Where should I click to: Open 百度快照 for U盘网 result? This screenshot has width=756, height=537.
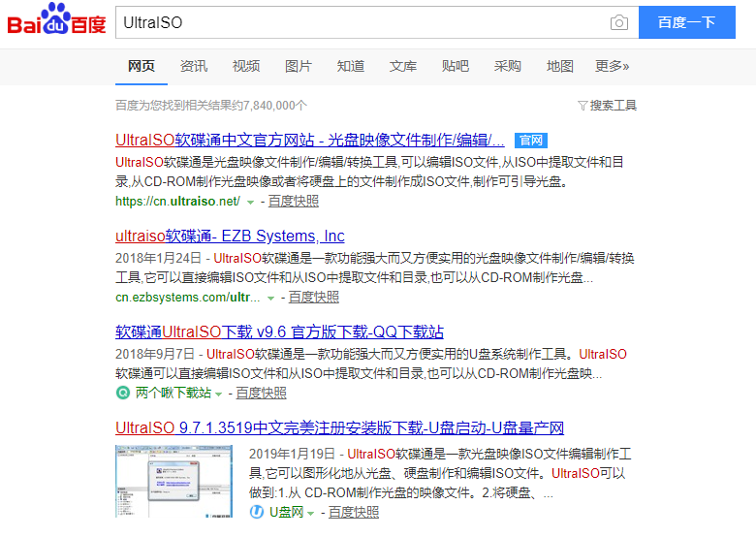pos(354,512)
